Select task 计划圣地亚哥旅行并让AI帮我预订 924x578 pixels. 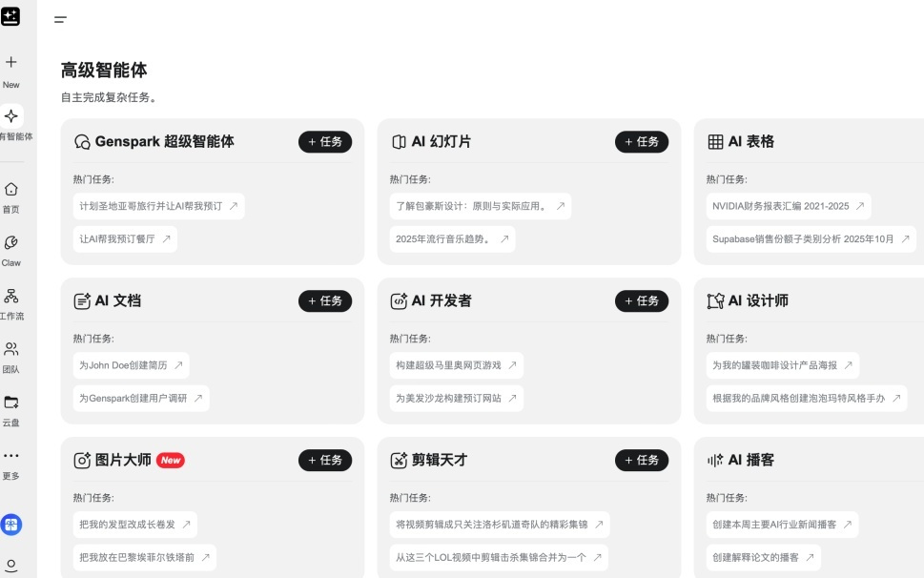point(159,206)
